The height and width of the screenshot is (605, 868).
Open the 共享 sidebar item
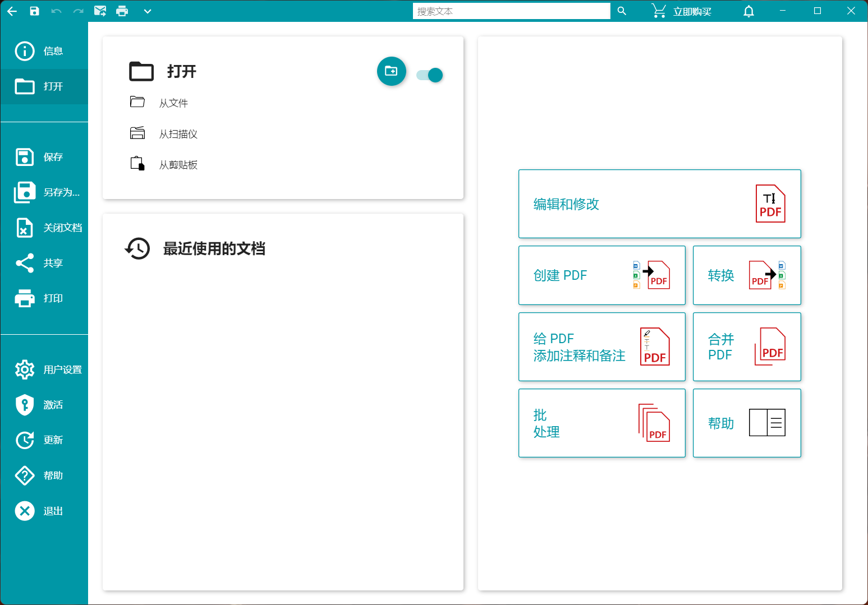point(44,263)
